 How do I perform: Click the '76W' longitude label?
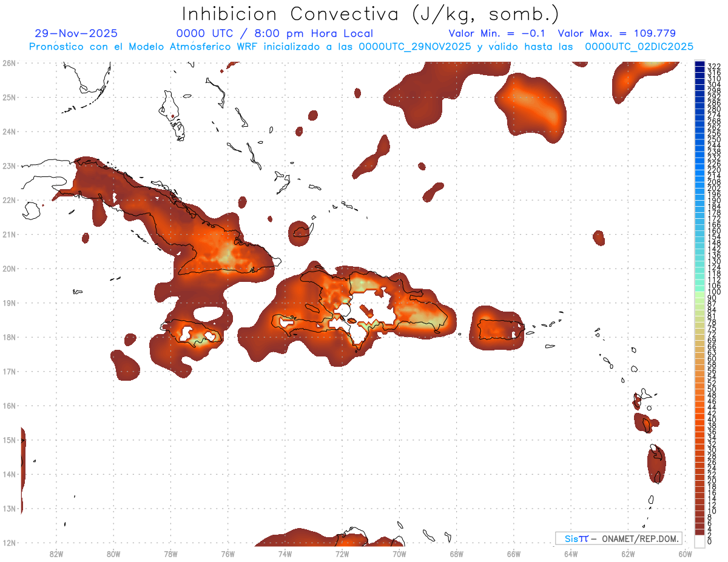(227, 554)
